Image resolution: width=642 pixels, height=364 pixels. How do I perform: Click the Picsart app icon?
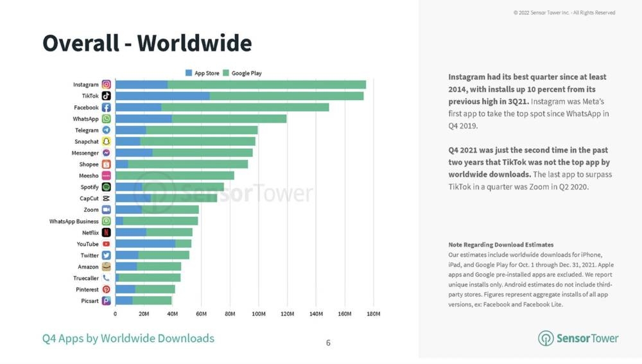[x=106, y=300]
